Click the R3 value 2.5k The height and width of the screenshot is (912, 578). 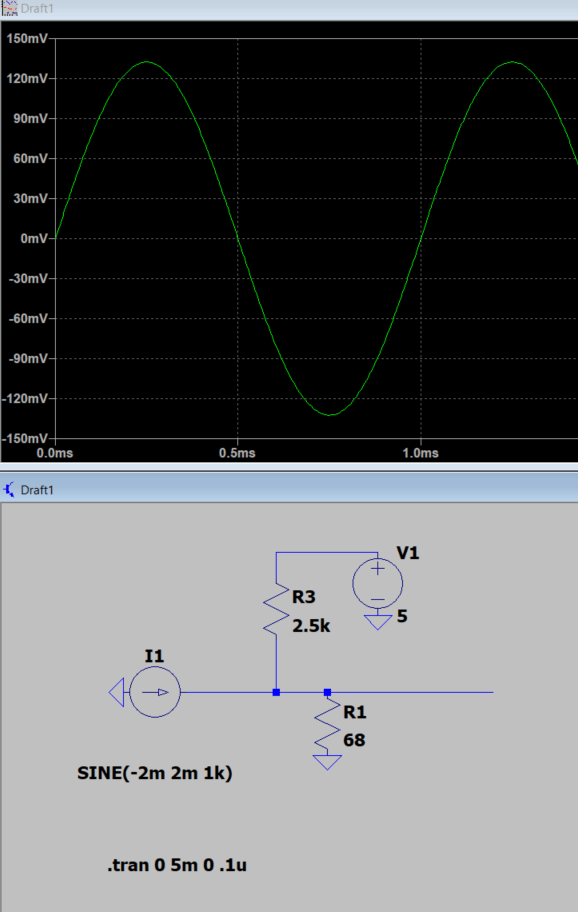point(311,626)
